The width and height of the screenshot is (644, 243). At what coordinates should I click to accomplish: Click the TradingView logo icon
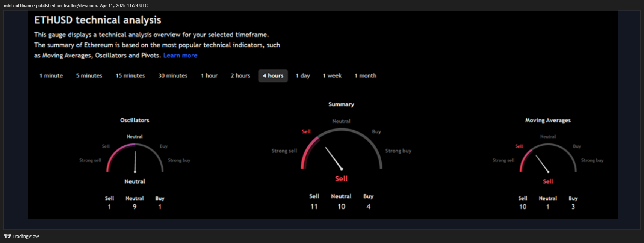coord(7,236)
